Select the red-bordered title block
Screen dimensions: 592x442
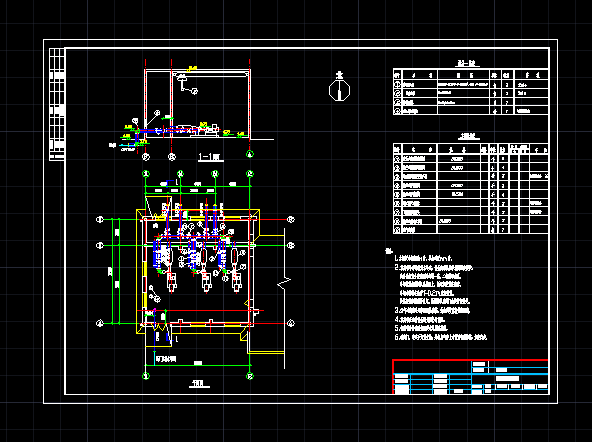470,377
